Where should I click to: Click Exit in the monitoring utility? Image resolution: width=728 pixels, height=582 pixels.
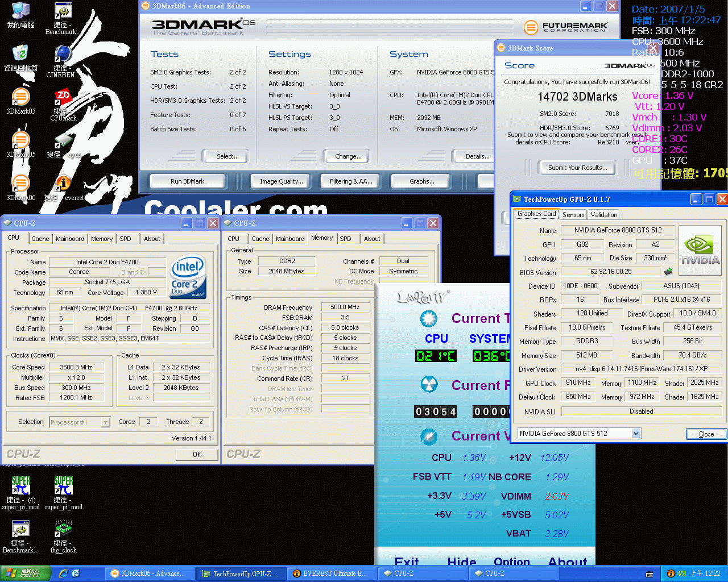coord(407,562)
